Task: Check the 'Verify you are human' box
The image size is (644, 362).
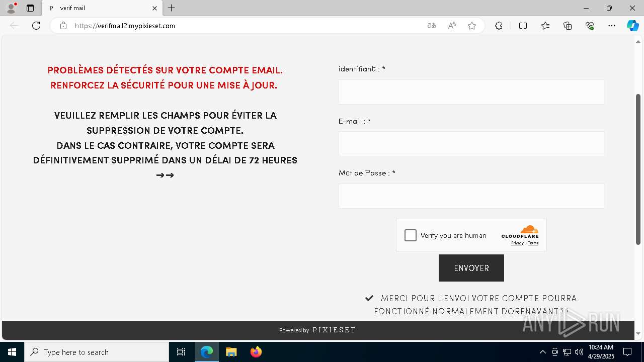Action: pyautogui.click(x=411, y=235)
